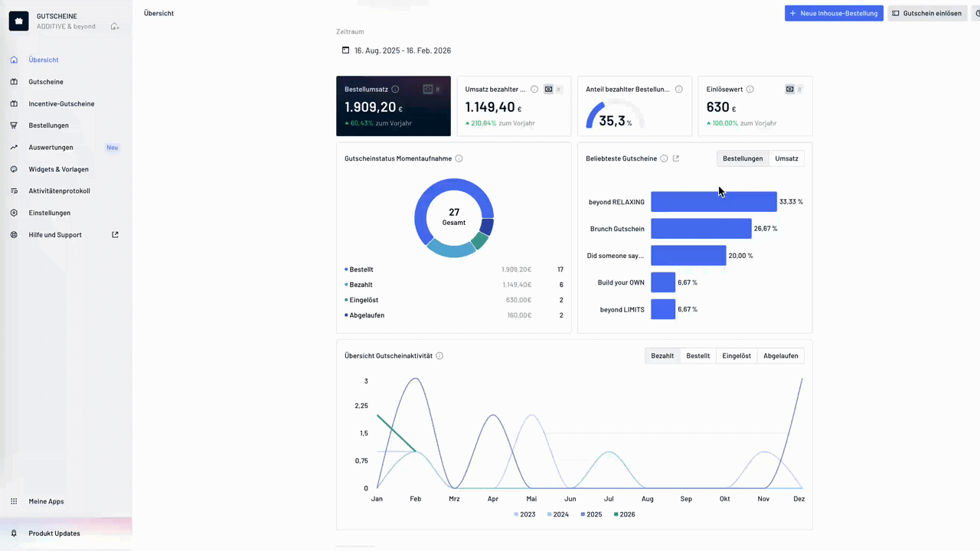This screenshot has height=551, width=980.
Task: Open the Übersicht home icon in sidebar
Action: pos(14,60)
